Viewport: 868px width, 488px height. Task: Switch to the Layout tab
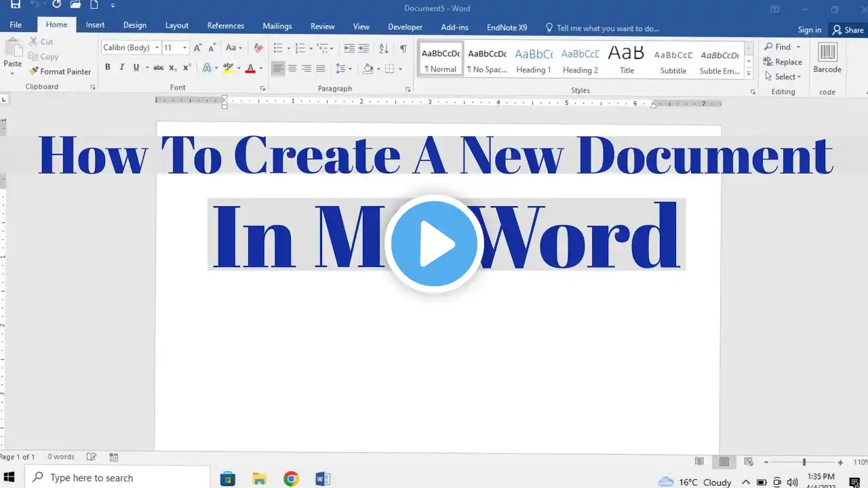176,25
